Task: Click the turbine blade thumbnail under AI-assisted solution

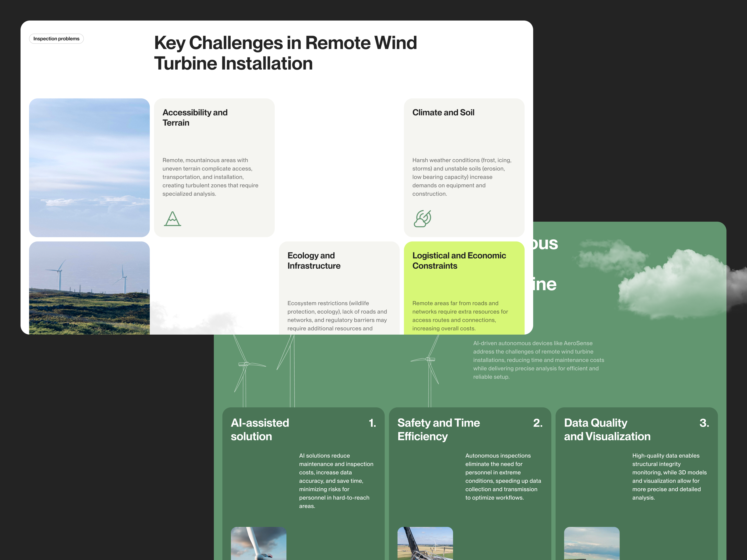Action: 258,545
